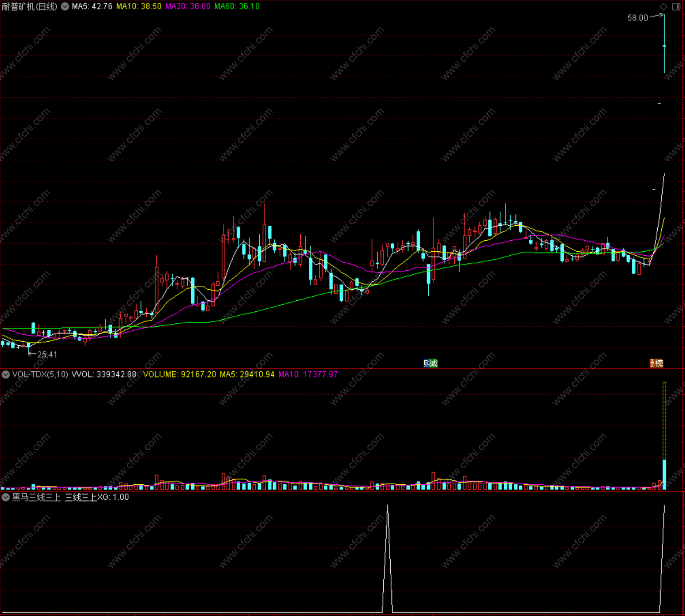The height and width of the screenshot is (616, 685).
Task: Open the 黑马三线三上 indicator dropdown arrow
Action: coord(6,497)
